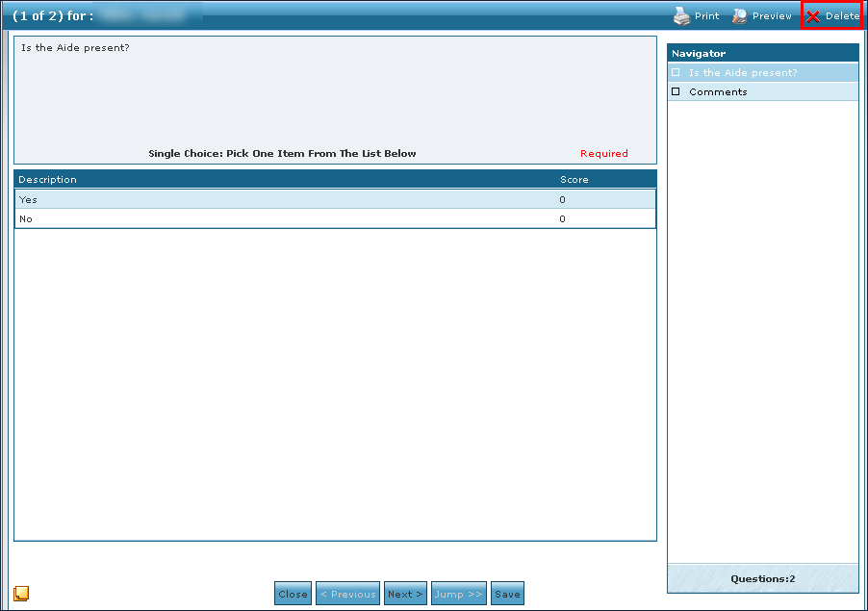
Task: Click the question text 'Is the Aide present?'
Action: pos(75,47)
